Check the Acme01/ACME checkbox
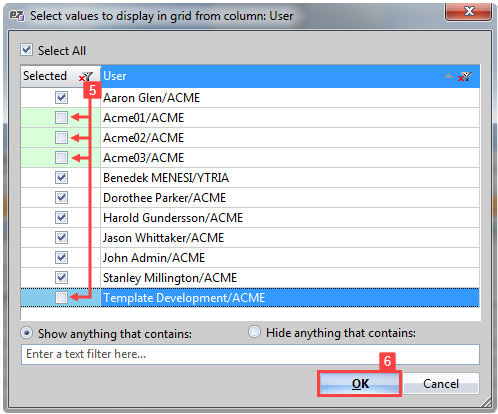 61,118
